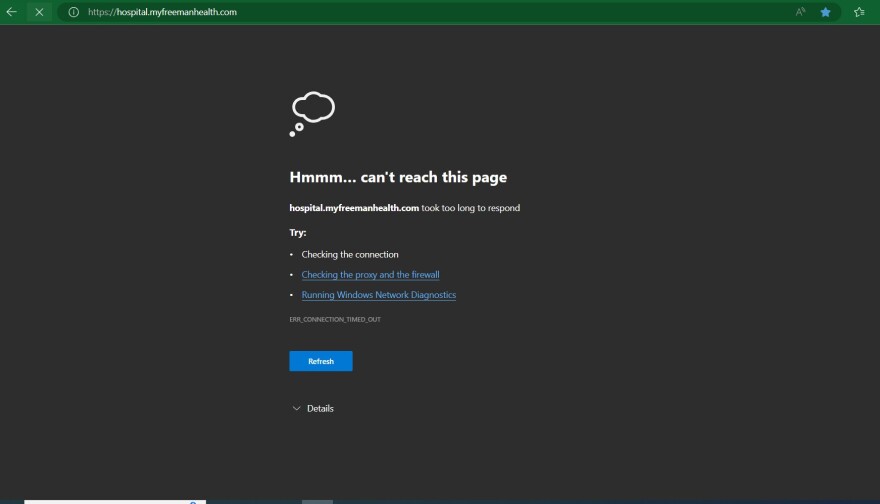The height and width of the screenshot is (504, 880).
Task: Click the ERR_CONNECTION_TIMED_OUT error code text
Action: click(335, 319)
